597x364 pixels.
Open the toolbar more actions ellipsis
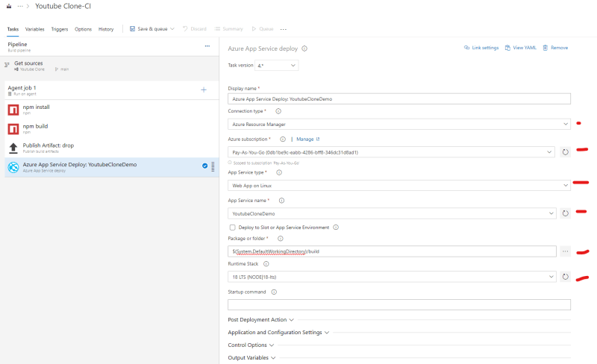tap(284, 29)
